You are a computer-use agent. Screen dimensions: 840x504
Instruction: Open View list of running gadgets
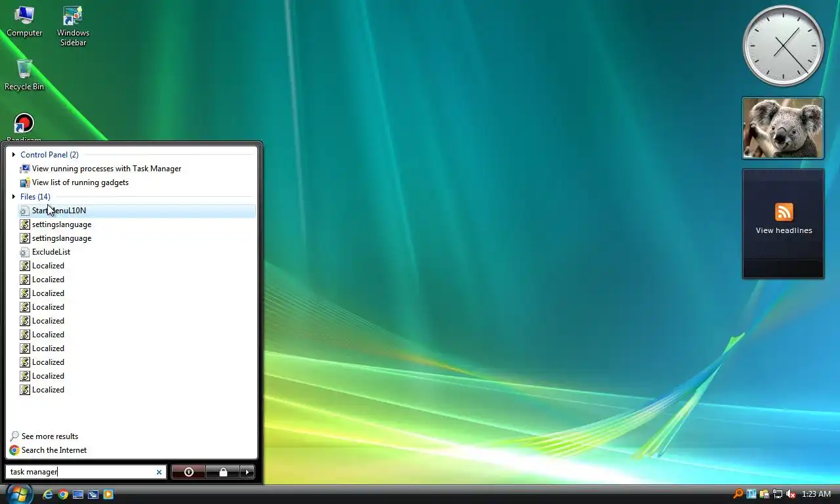point(136,182)
